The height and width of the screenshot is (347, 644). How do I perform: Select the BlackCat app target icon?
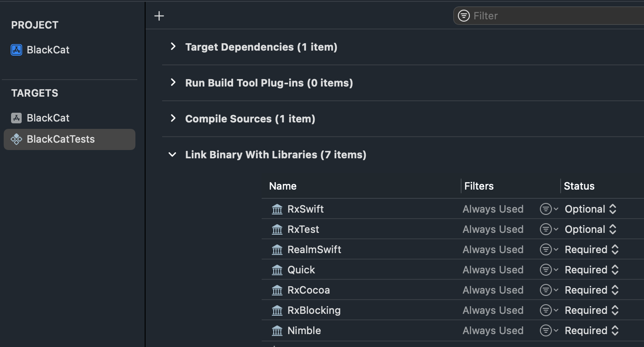pos(16,118)
